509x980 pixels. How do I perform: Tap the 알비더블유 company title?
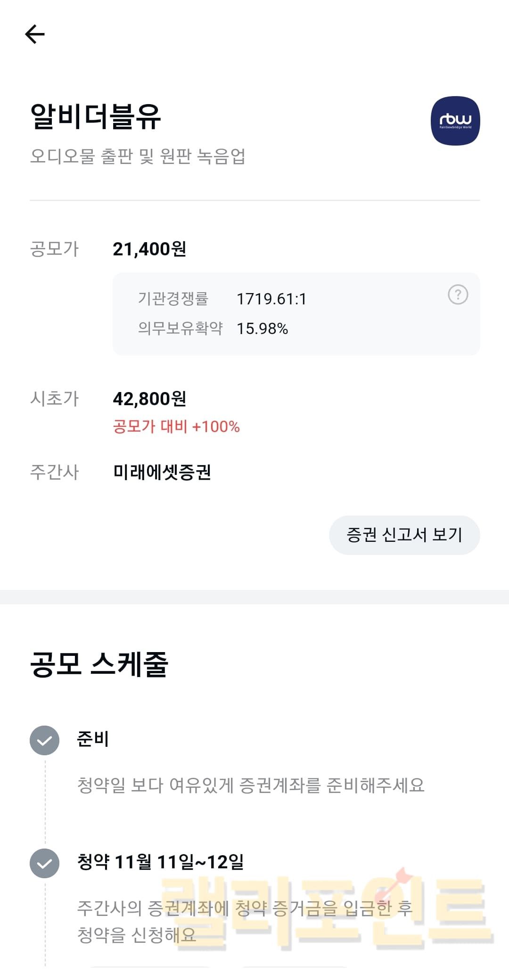(96, 116)
